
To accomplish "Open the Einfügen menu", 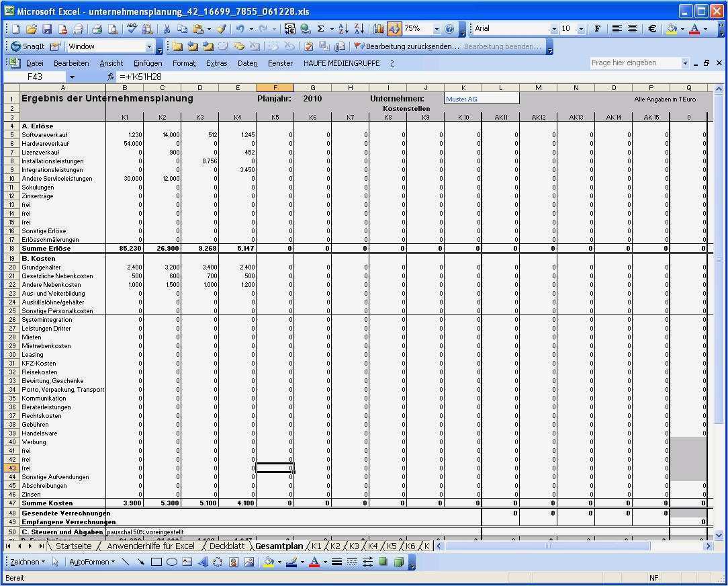I will pos(148,63).
